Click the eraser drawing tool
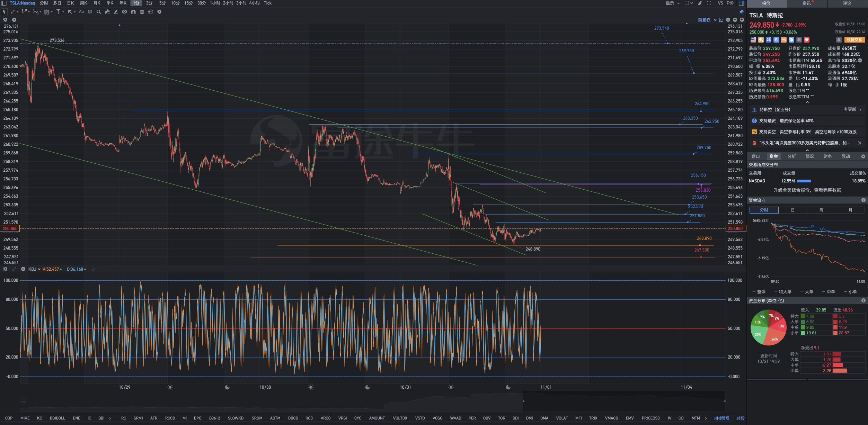Screen dimensions: 868x425 click(116, 12)
